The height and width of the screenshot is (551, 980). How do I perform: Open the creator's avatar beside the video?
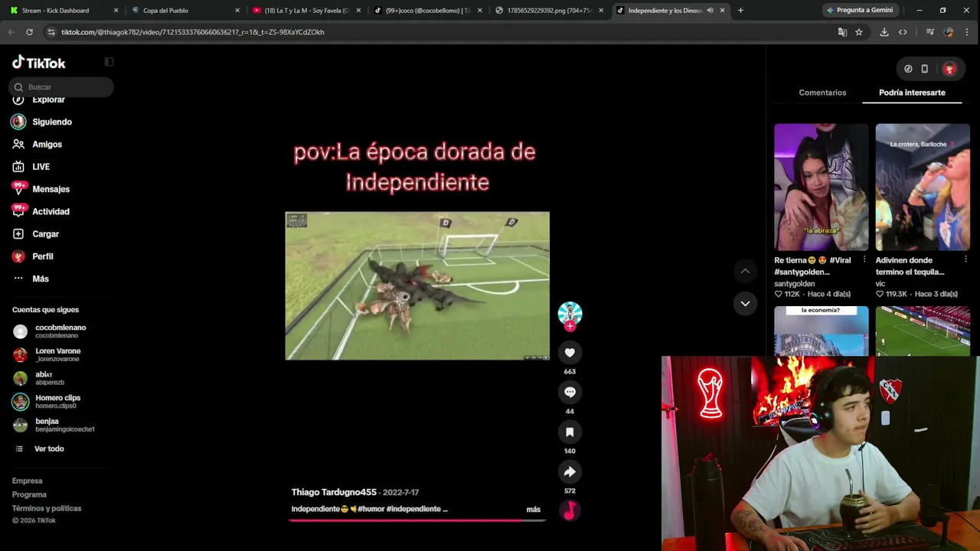[x=570, y=313]
